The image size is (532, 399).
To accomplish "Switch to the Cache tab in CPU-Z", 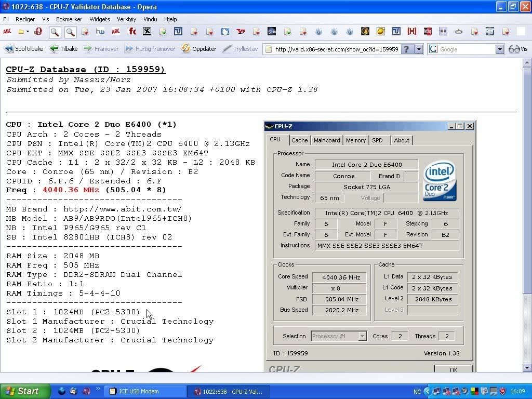I will [300, 140].
